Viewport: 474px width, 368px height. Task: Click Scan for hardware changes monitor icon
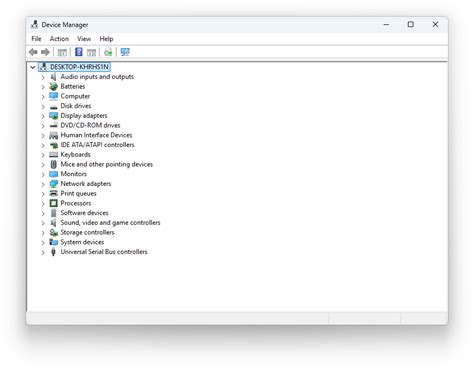click(125, 52)
